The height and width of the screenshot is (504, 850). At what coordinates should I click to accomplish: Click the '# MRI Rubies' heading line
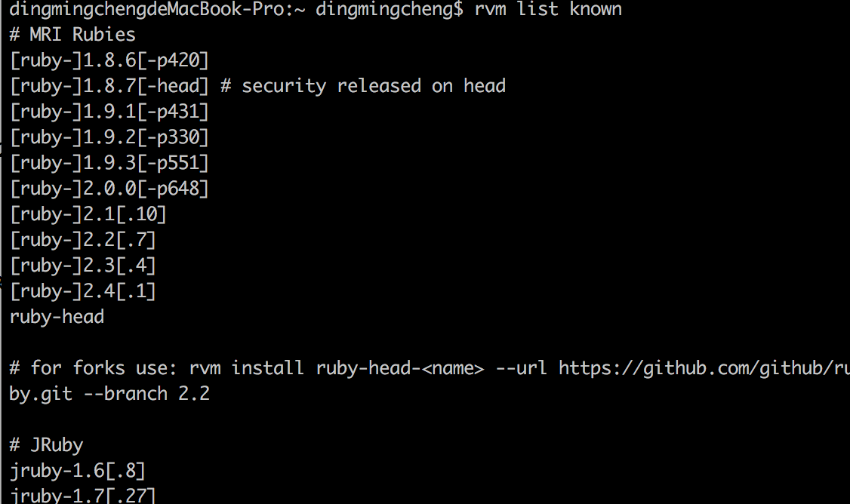tap(72, 35)
